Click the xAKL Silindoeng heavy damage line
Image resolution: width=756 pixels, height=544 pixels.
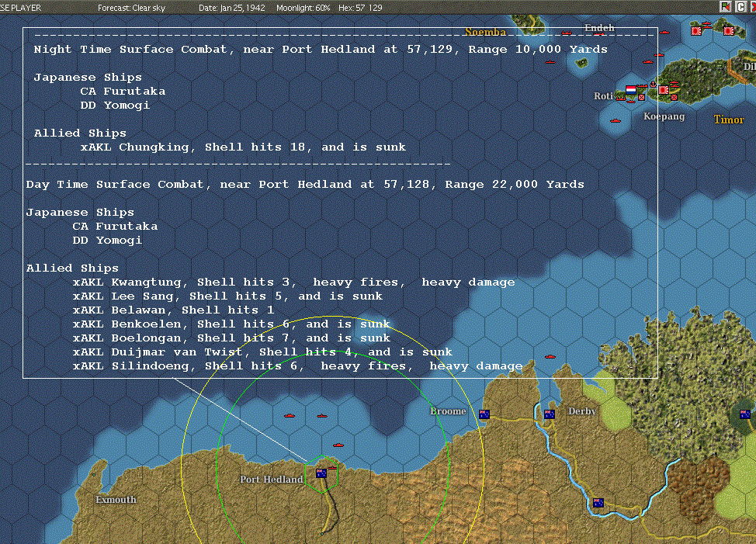coord(297,366)
